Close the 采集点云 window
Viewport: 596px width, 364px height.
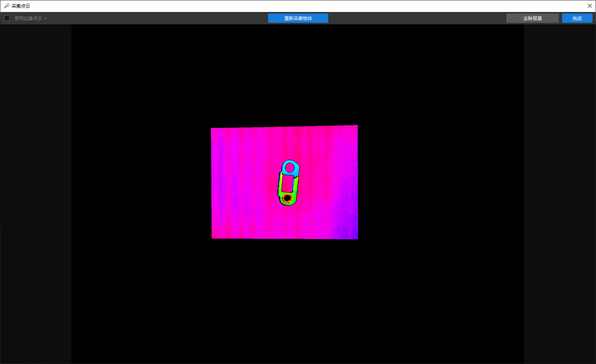(x=590, y=6)
